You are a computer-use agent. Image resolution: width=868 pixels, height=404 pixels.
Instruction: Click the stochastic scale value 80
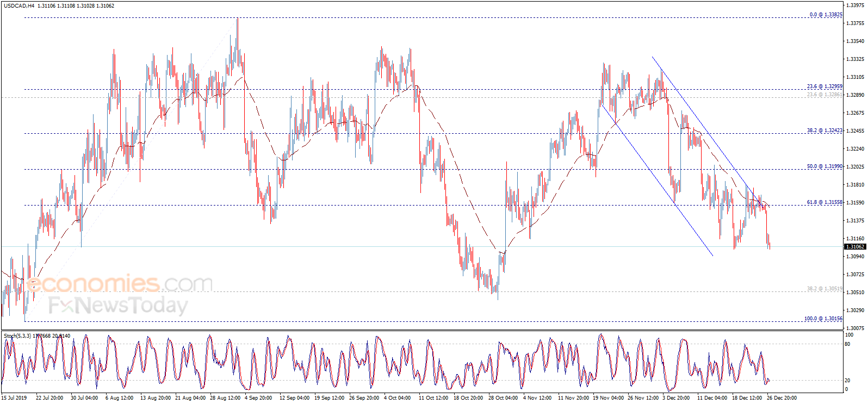click(x=847, y=344)
